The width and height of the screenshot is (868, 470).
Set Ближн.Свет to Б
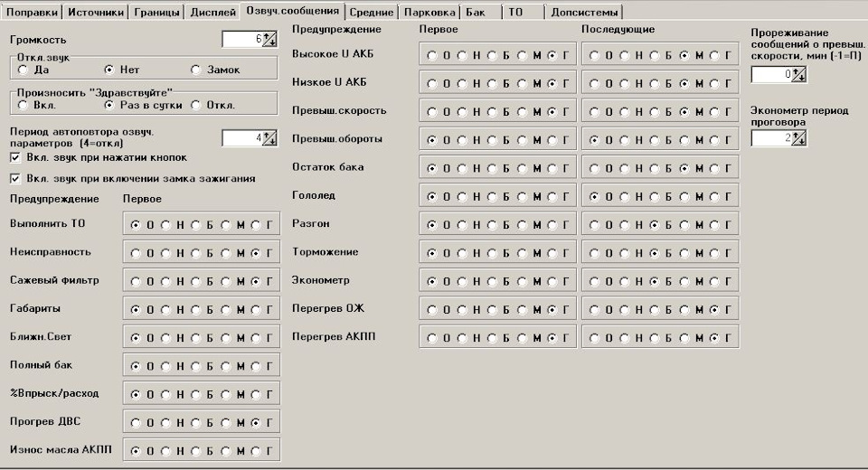coord(202,338)
